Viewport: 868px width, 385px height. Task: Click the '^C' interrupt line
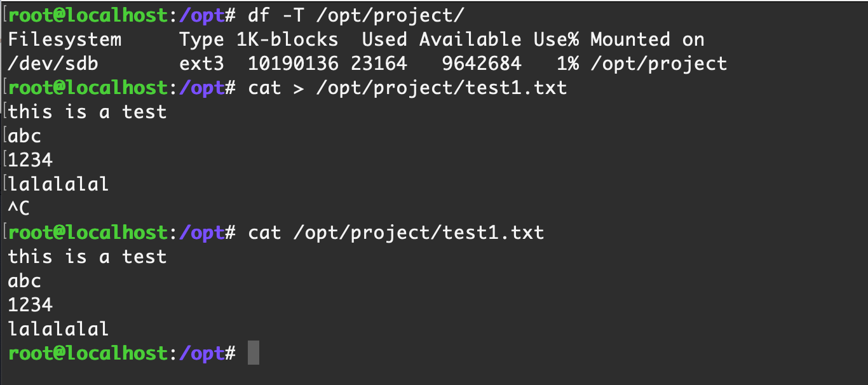click(18, 208)
